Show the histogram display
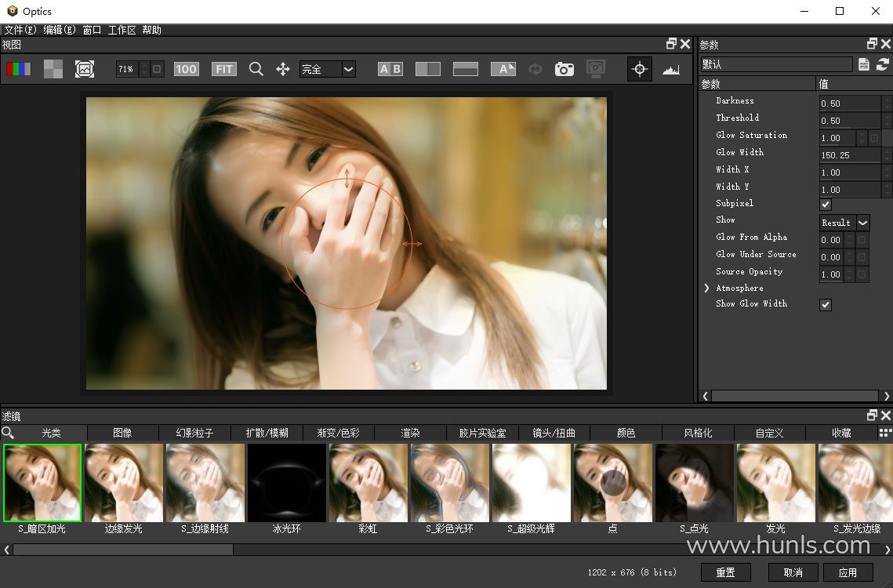Screen dimensions: 893x588 pyautogui.click(x=671, y=69)
